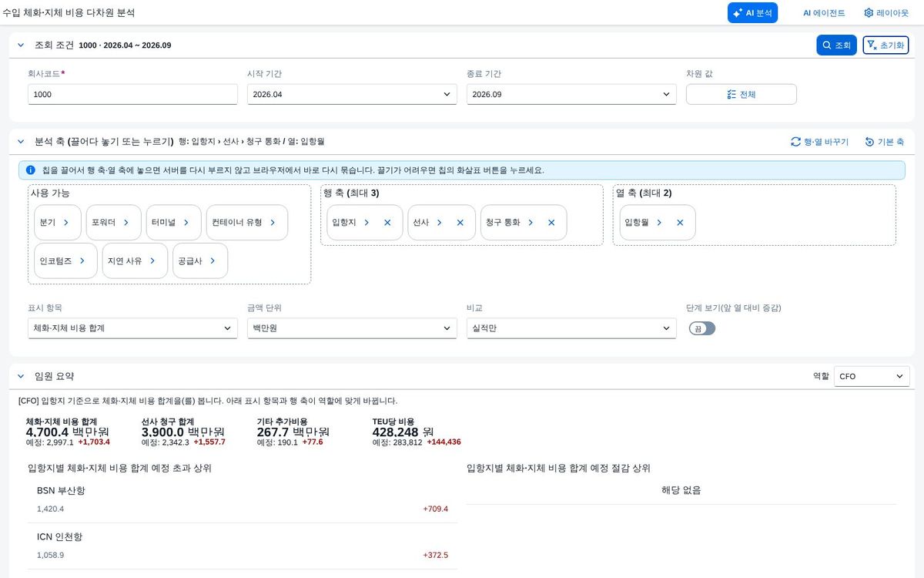Open the 금액 단위 dropdown
Image resolution: width=924 pixels, height=578 pixels.
352,328
